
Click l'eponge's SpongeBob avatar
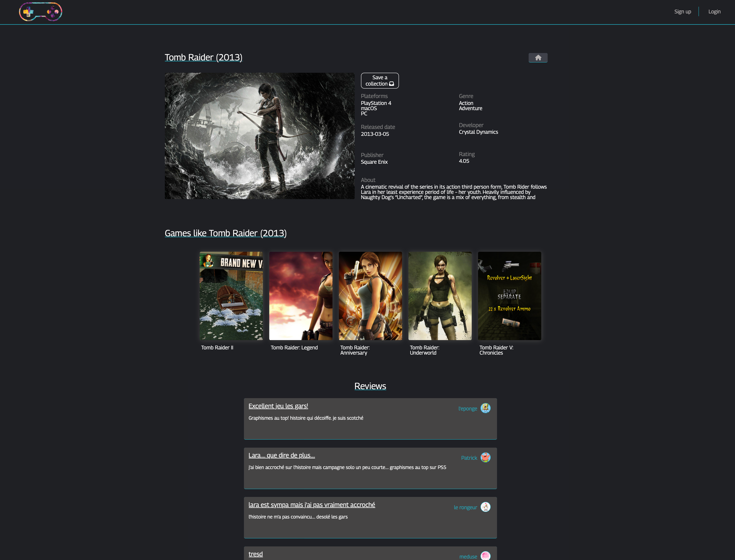pyautogui.click(x=486, y=408)
